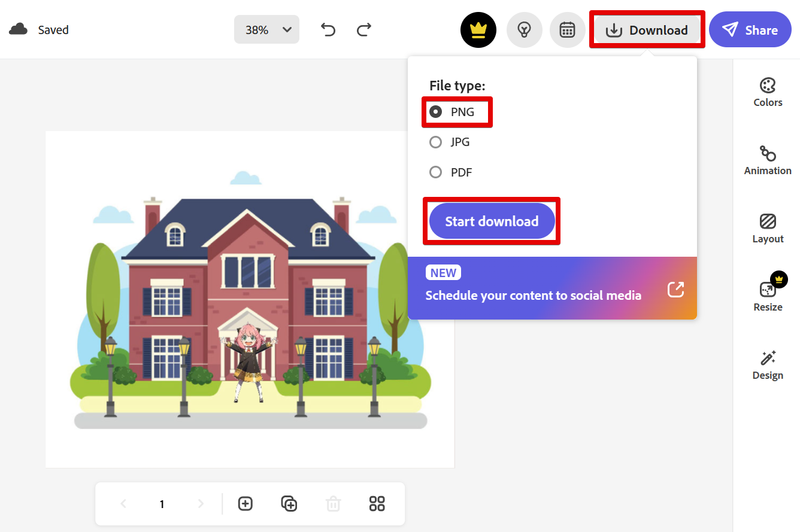
Task: Click Start download
Action: (x=492, y=221)
